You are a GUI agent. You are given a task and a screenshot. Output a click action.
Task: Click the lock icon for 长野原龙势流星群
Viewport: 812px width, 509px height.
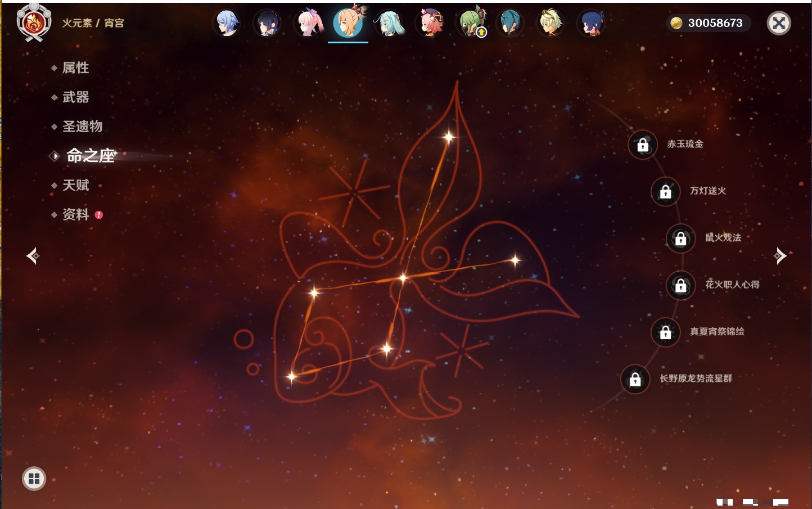coord(635,379)
